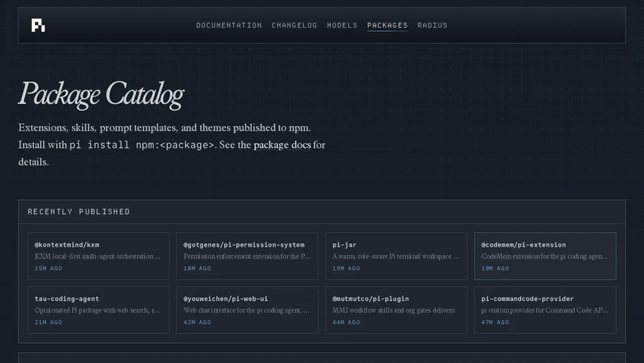The image size is (644, 363).
Task: Click the '44M AGO' timestamp
Action: tap(346, 322)
